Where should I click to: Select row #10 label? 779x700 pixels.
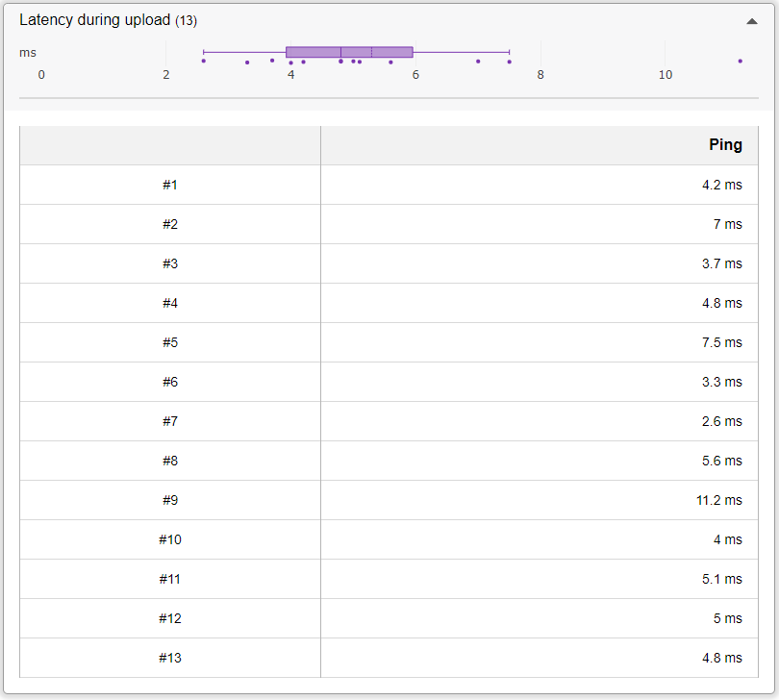pos(170,539)
